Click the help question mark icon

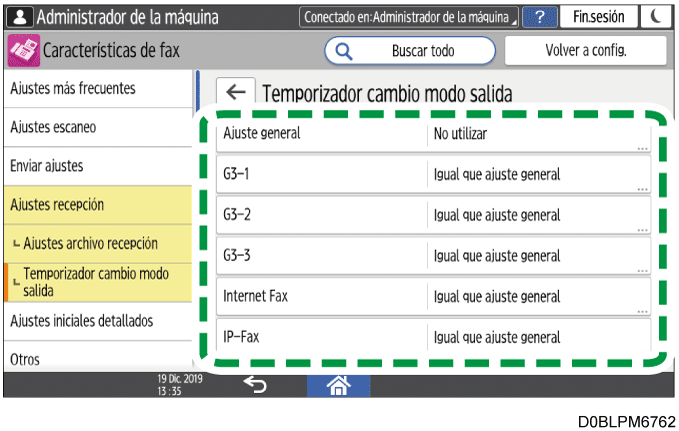click(x=539, y=17)
